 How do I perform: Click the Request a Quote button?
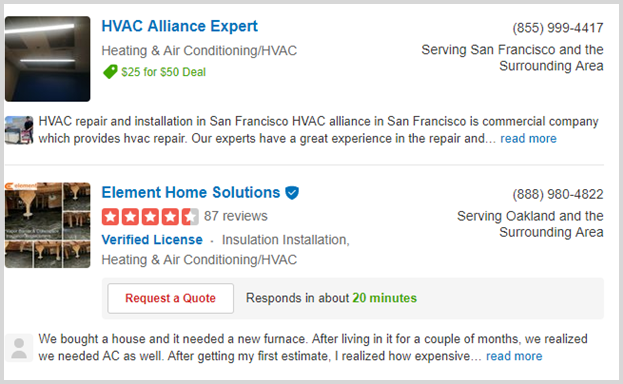[170, 298]
